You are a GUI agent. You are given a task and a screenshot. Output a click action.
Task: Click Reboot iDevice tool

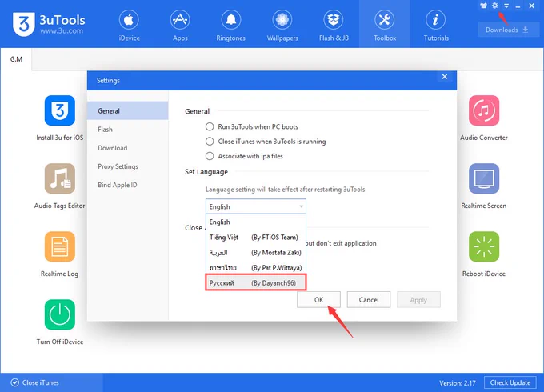[x=484, y=254]
